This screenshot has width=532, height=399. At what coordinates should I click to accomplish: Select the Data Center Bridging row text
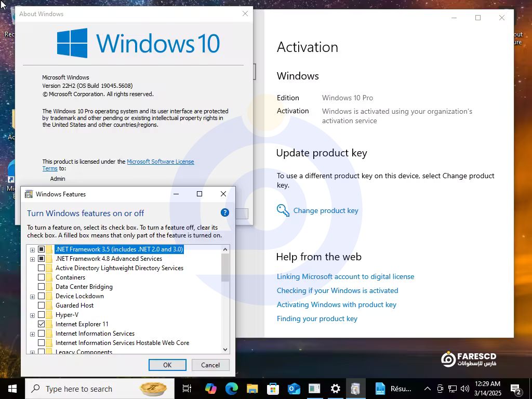coord(84,287)
